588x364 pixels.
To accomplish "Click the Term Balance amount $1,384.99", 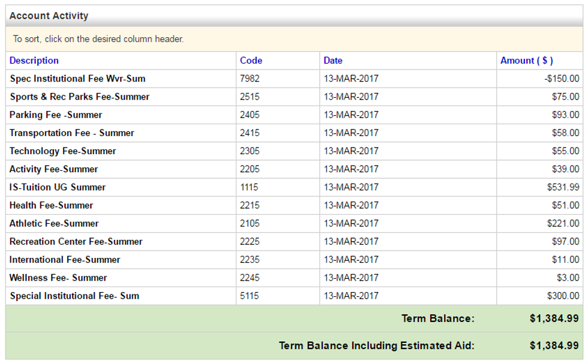I will pos(554,318).
